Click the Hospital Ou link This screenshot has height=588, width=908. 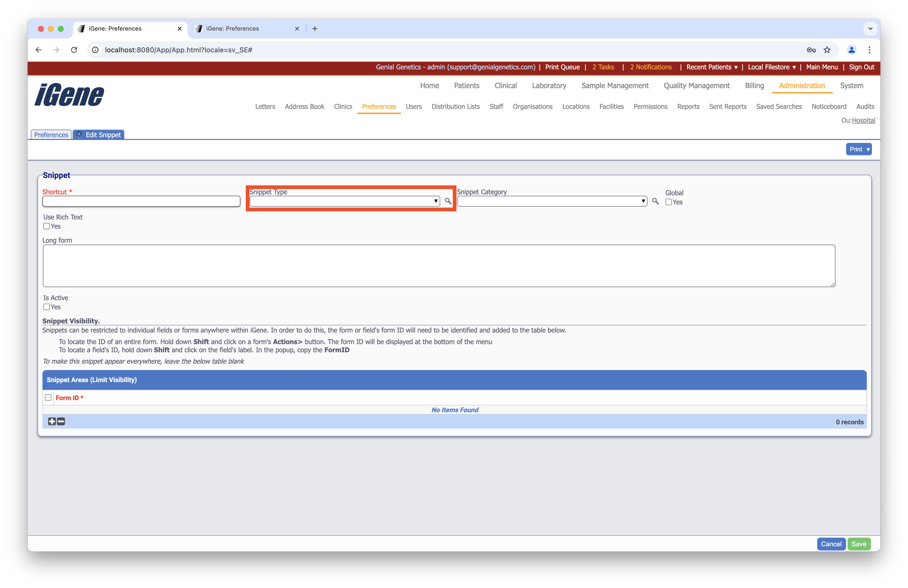click(863, 120)
